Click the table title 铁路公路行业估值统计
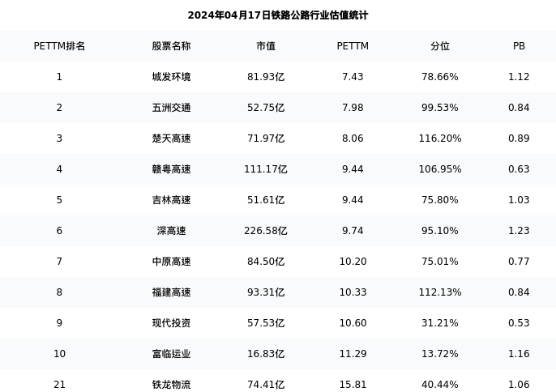 [278, 15]
